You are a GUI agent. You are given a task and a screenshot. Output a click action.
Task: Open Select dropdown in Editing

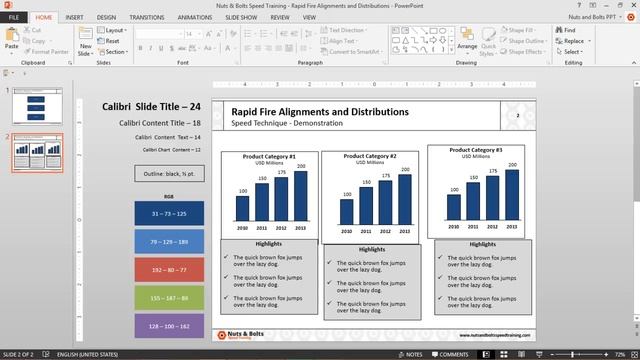(x=570, y=52)
